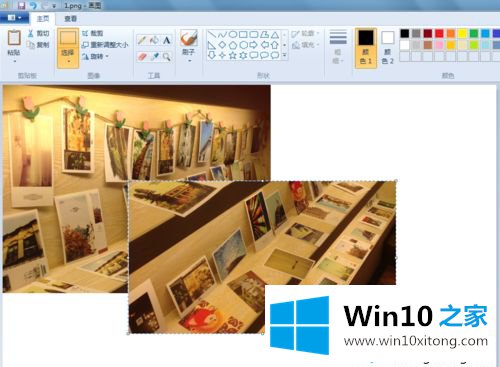The width and height of the screenshot is (500, 367).
Task: Select the Rounded rectangular callout shape
Action: tap(254, 55)
